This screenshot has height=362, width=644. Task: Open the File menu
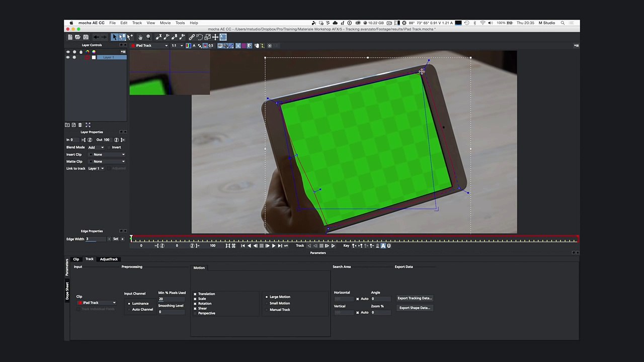(x=113, y=23)
